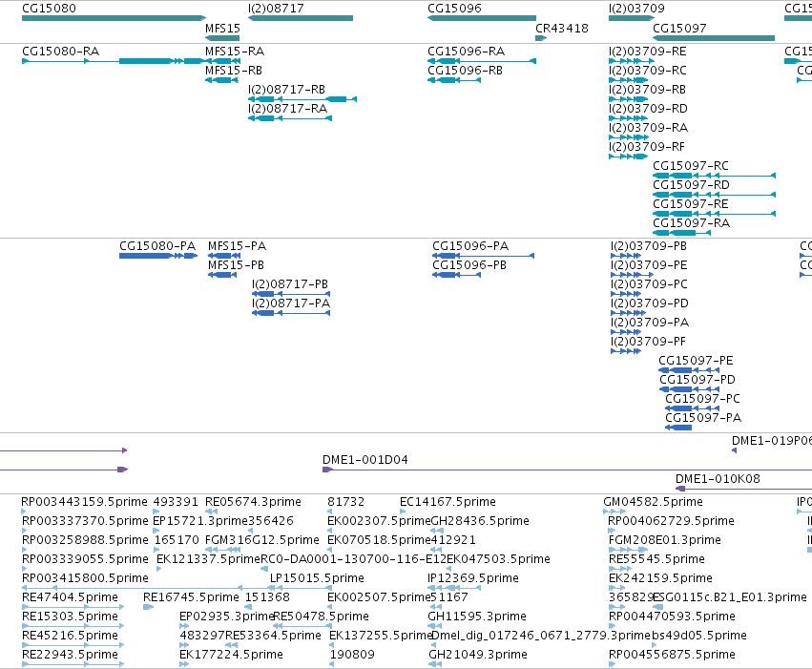Select the l(2)03709-PF protein label
The height and width of the screenshot is (669, 812).
tap(648, 342)
